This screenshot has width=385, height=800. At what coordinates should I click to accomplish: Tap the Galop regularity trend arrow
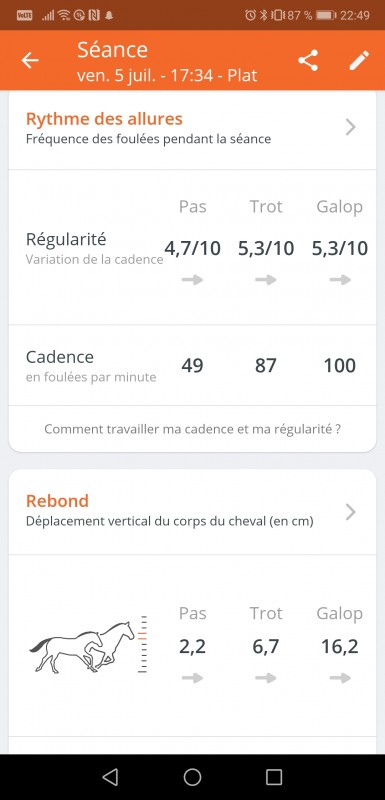pyautogui.click(x=340, y=280)
